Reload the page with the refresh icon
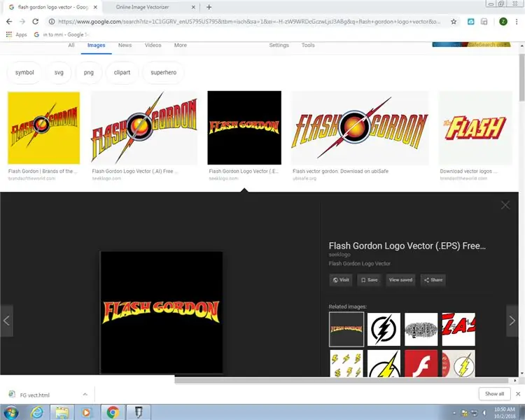Screen dimensions: 525x420 [35, 22]
